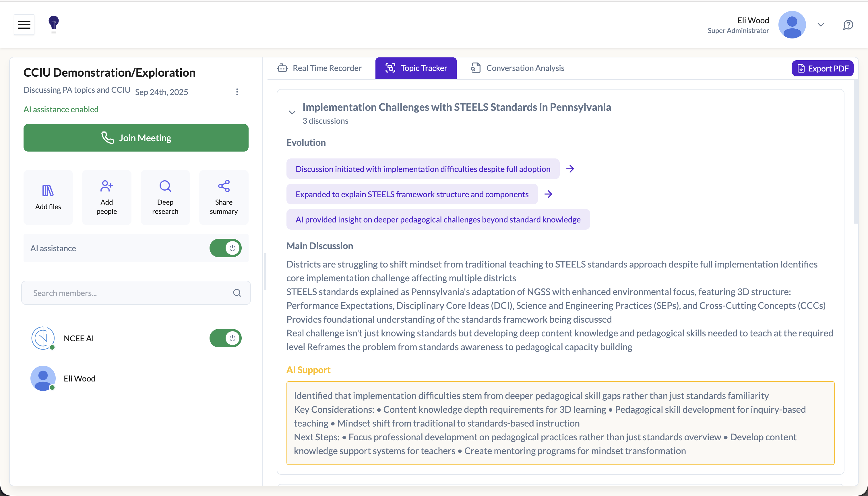Click the Share summary icon
Viewport: 868px width, 496px height.
tap(224, 186)
